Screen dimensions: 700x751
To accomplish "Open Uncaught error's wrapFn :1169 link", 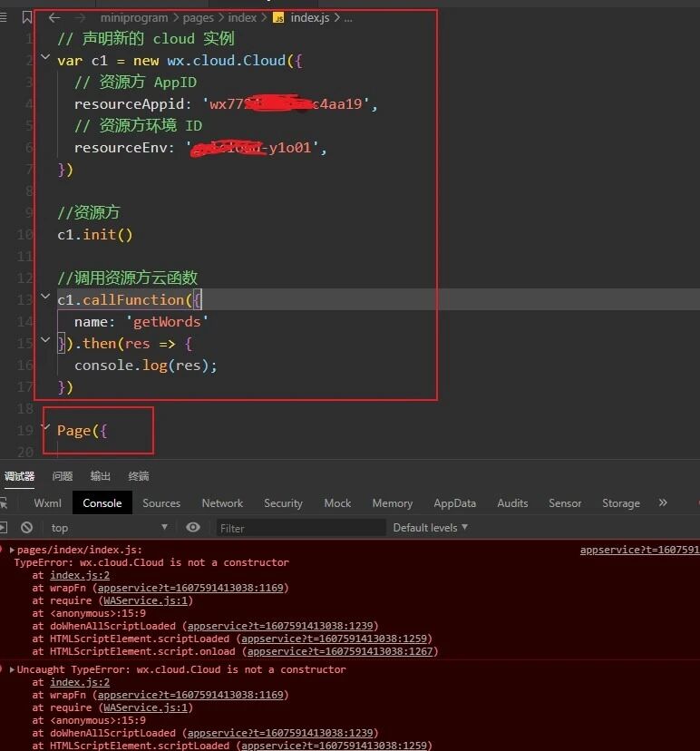I will pos(190,695).
